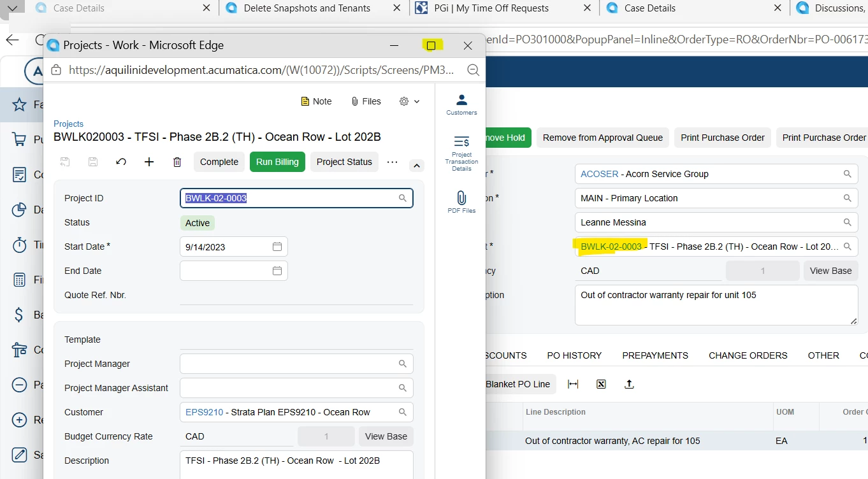Image resolution: width=868 pixels, height=479 pixels.
Task: Click the Excel export icon in grid toolbar
Action: (601, 384)
